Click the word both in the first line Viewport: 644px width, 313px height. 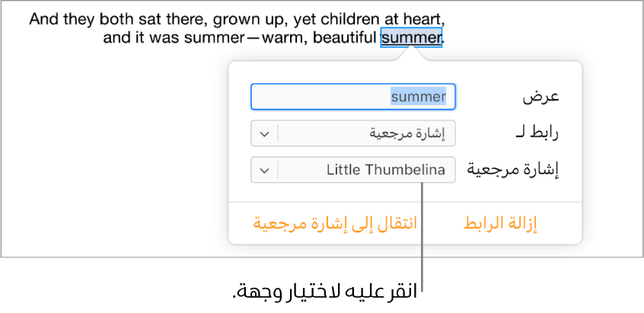[109, 18]
